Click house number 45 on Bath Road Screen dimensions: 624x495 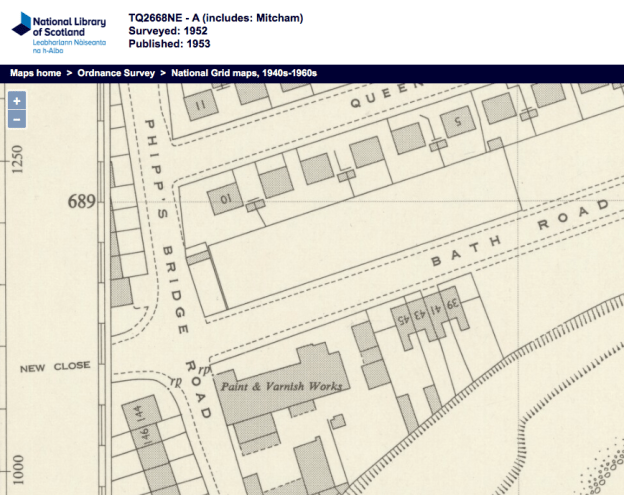point(405,321)
